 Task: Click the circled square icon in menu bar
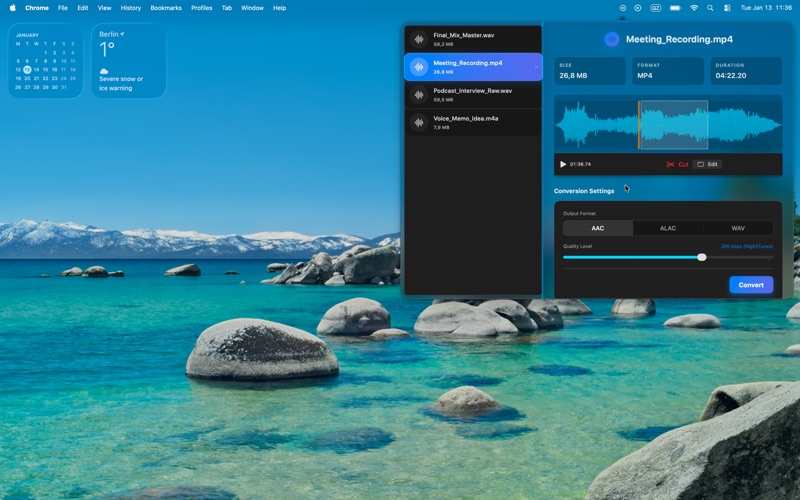[x=622, y=8]
